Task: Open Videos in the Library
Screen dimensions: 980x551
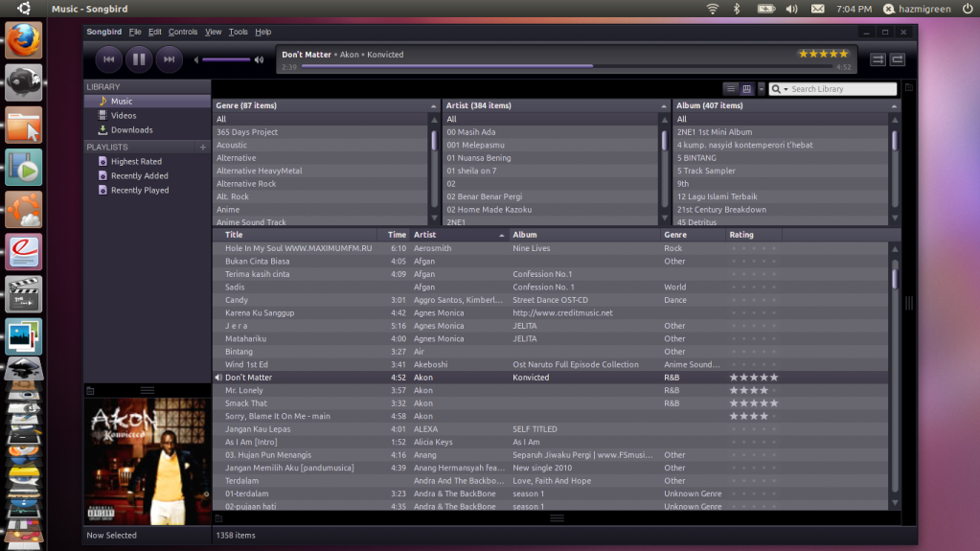Action: coord(148,116)
